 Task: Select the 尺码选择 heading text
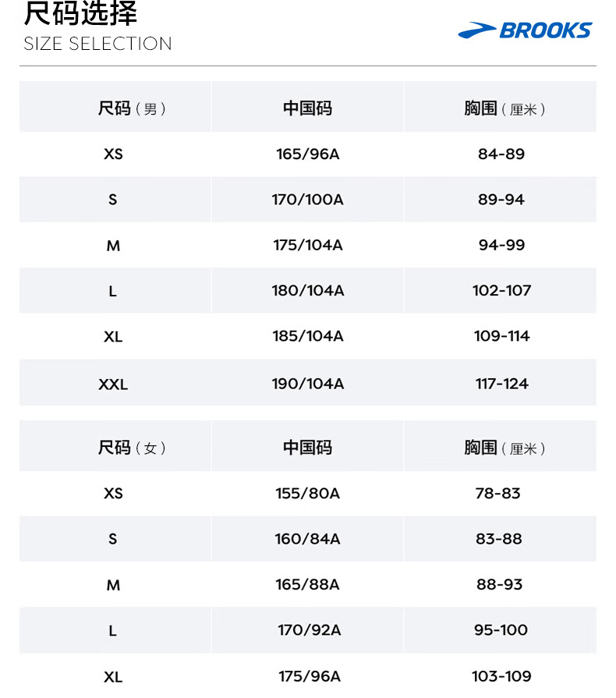click(x=80, y=13)
